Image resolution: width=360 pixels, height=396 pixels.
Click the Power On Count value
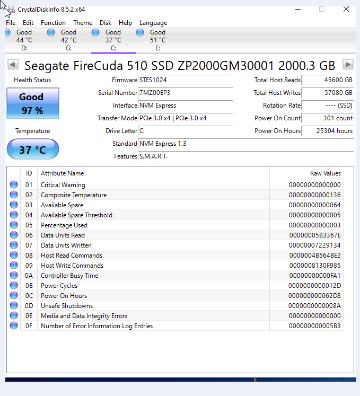point(327,118)
